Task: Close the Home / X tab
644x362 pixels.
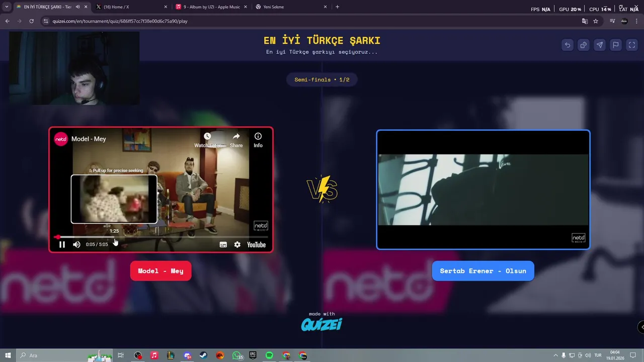Action: coord(166,7)
